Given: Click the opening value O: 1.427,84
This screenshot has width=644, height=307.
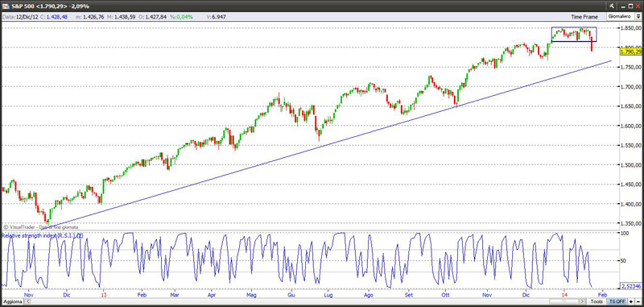Looking at the screenshot, I should (x=152, y=17).
